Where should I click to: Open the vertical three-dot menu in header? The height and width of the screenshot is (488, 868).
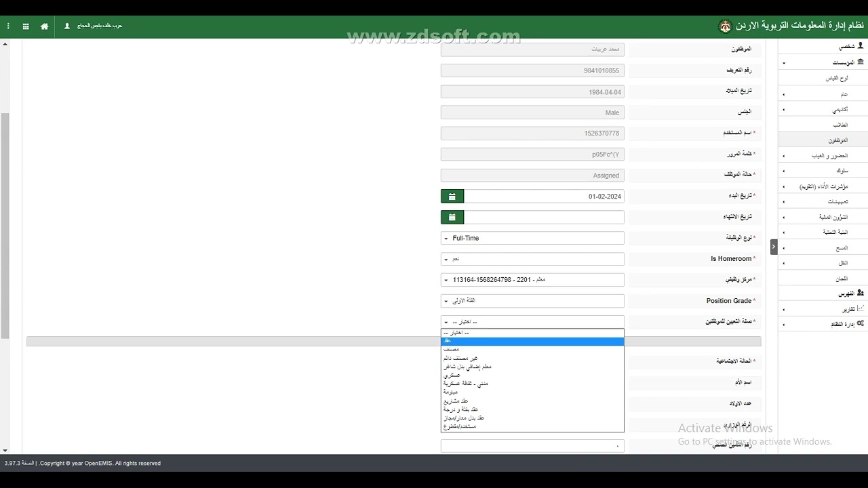pos(8,26)
